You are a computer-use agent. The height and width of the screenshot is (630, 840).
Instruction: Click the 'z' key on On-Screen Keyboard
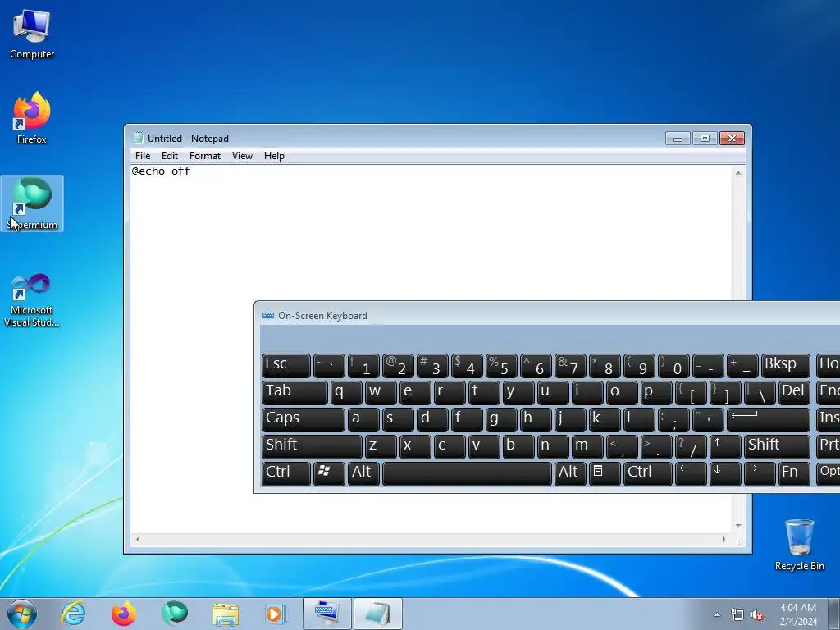point(381,446)
